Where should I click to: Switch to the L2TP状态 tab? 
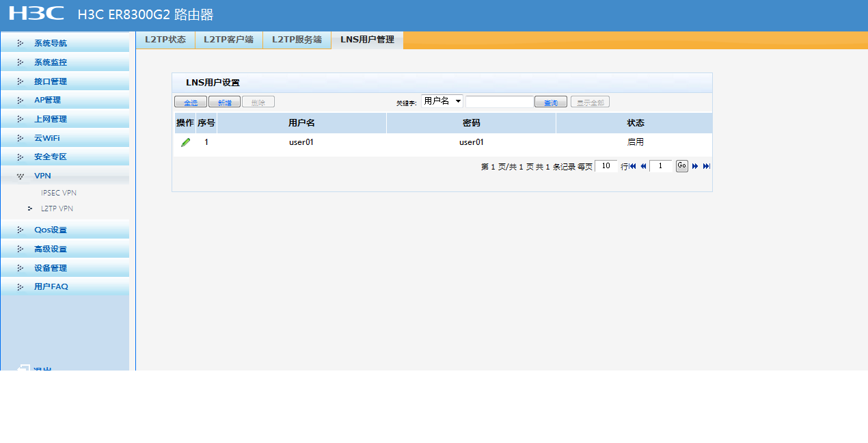[165, 40]
